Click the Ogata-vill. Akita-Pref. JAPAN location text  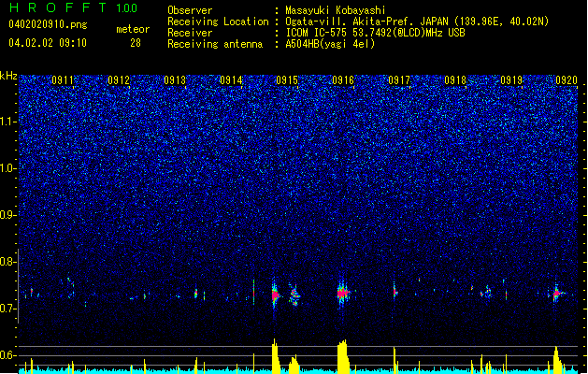[417, 22]
